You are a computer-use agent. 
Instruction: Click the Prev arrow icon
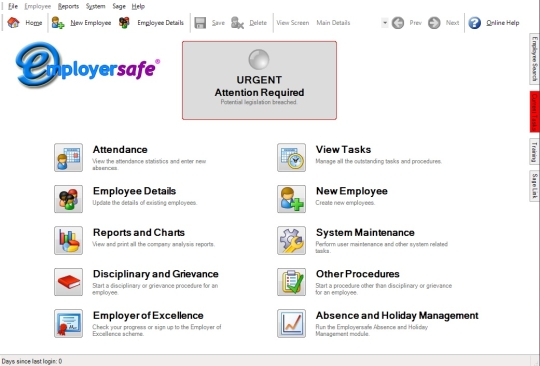398,23
